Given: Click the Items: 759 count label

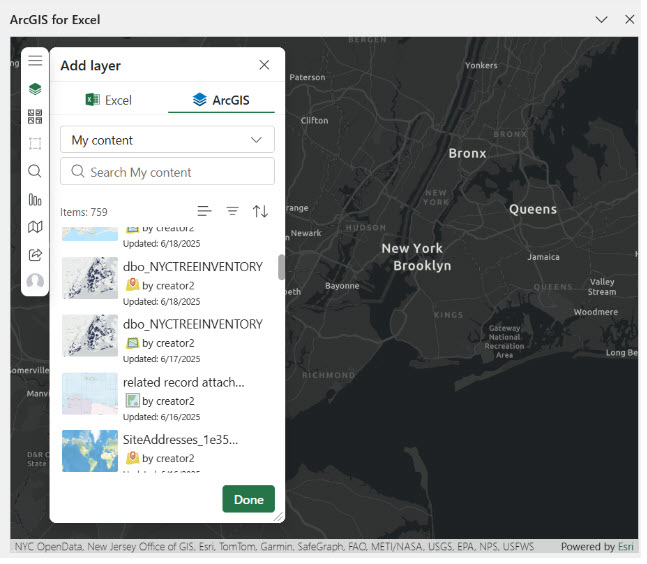Looking at the screenshot, I should (84, 212).
